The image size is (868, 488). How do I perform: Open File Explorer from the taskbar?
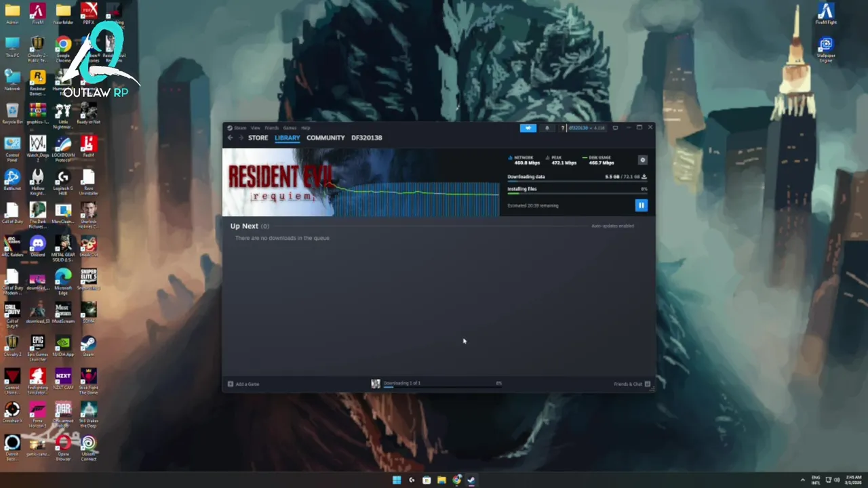click(441, 480)
